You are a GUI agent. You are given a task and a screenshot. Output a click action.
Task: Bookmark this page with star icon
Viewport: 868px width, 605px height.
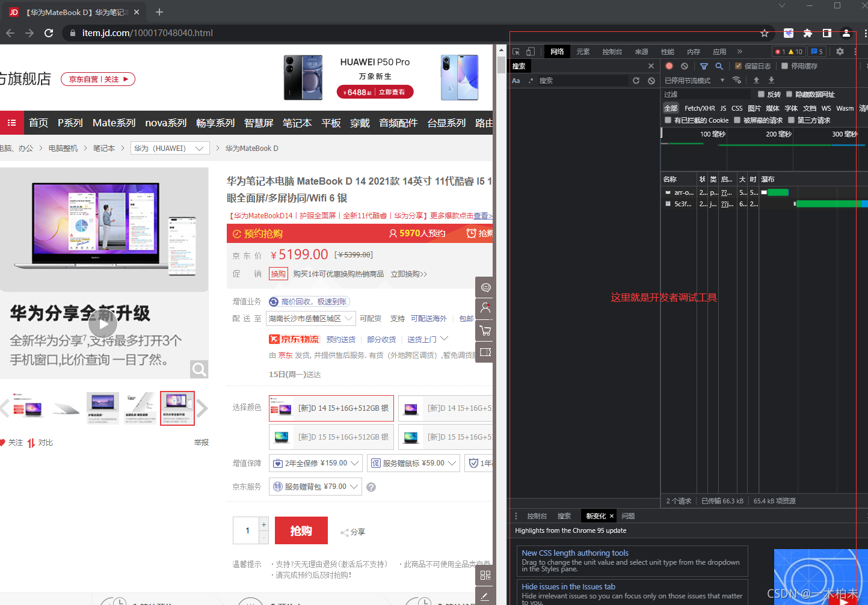click(x=765, y=33)
